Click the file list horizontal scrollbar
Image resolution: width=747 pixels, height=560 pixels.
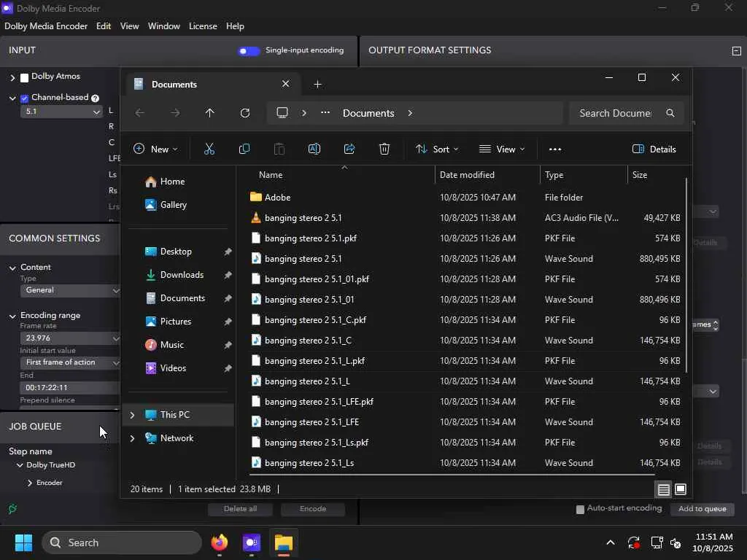tap(452, 475)
